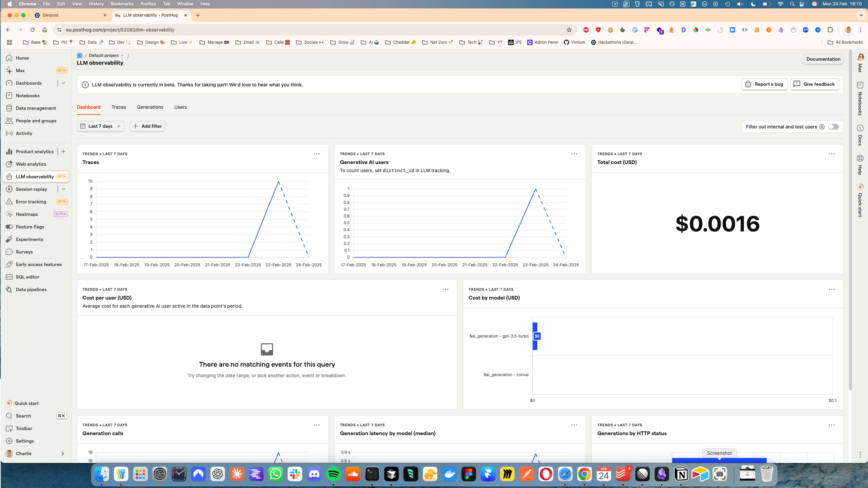Click the Max AI sparkle icon
Image resolution: width=868 pixels, height=488 pixels.
coord(9,70)
